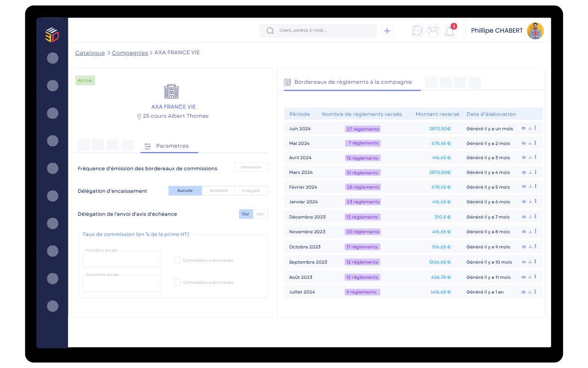The width and height of the screenshot is (588, 368).
Task: Open the envelope mail icon
Action: tap(433, 31)
